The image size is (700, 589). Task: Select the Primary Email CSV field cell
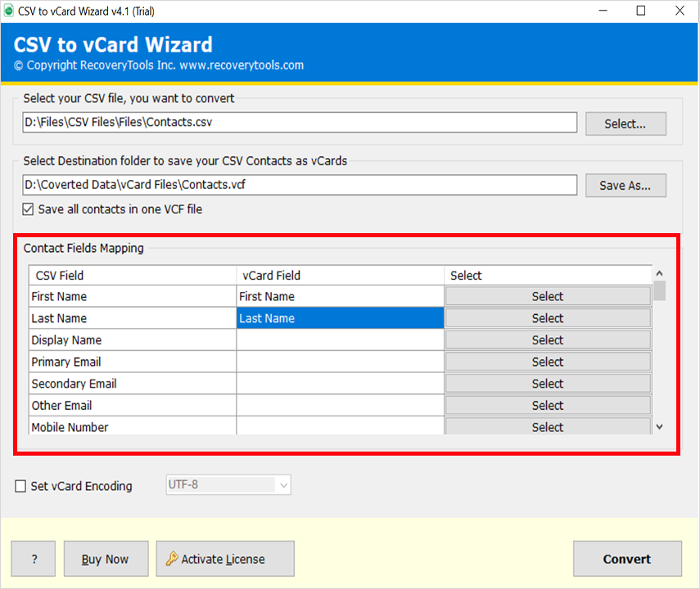[x=133, y=362]
